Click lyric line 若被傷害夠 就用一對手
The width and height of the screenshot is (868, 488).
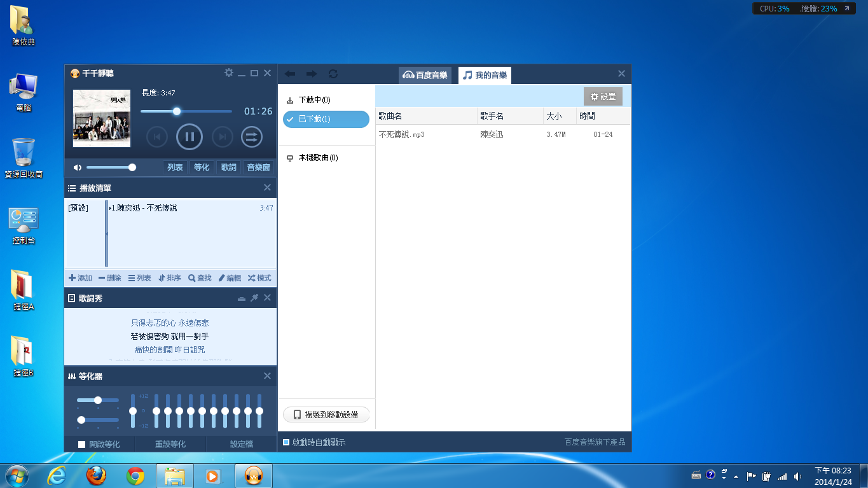tap(170, 336)
